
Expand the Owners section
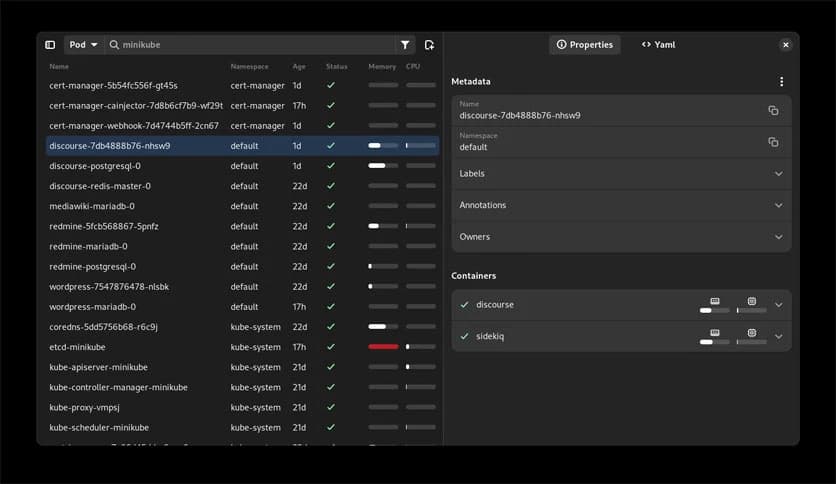(621, 237)
